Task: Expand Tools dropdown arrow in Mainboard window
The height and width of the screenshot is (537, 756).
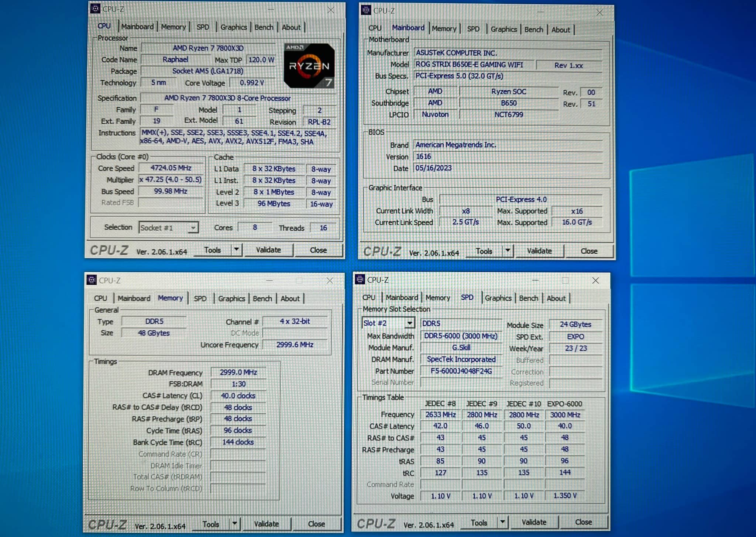Action: coord(508,251)
